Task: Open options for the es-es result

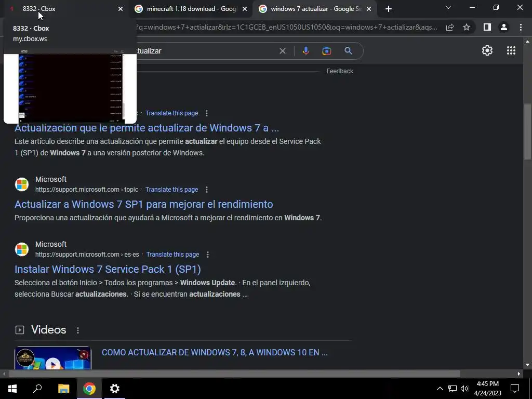Action: click(208, 255)
